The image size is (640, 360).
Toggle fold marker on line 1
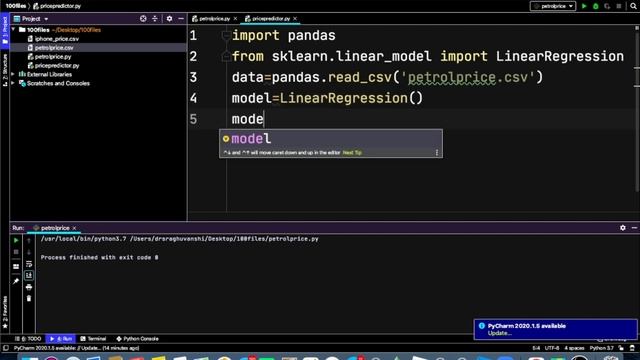pos(226,36)
